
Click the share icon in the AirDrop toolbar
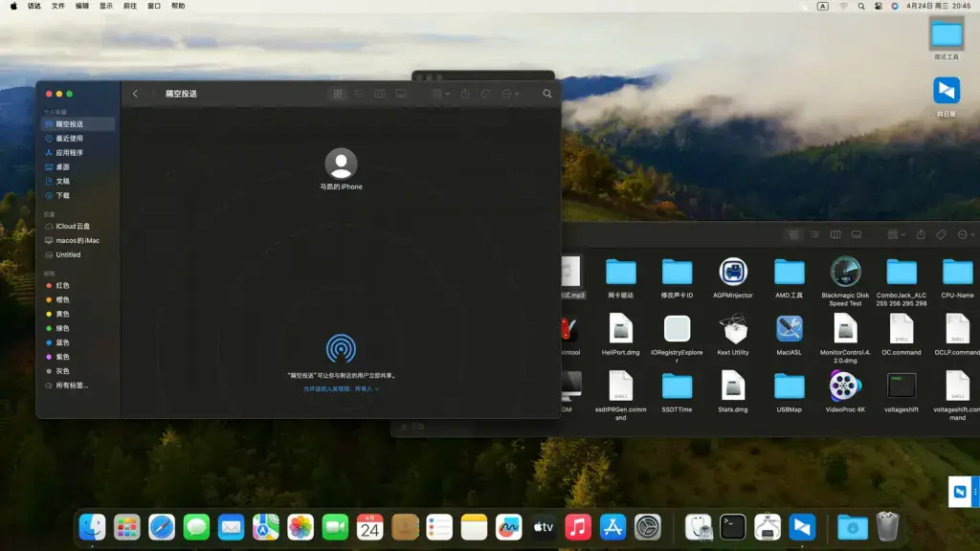[x=465, y=94]
